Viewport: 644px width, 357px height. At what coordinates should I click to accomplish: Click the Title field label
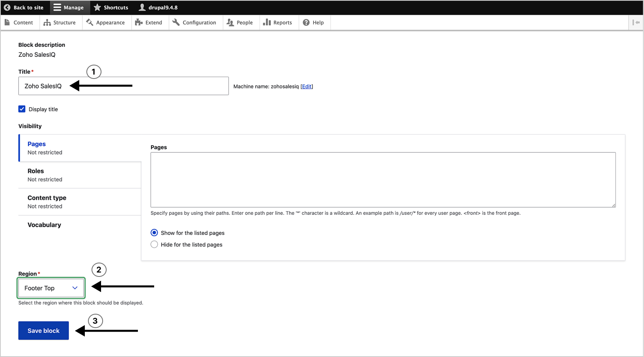click(25, 72)
